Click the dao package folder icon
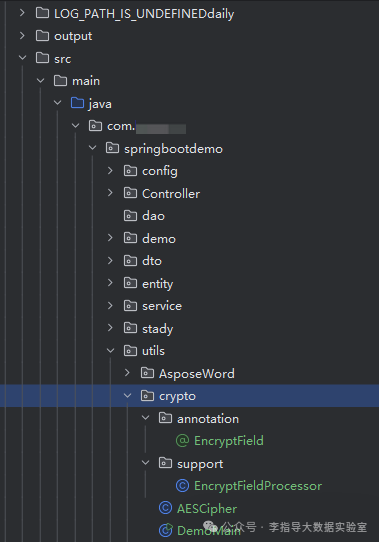Image resolution: width=379 pixels, height=542 pixels. coord(130,215)
